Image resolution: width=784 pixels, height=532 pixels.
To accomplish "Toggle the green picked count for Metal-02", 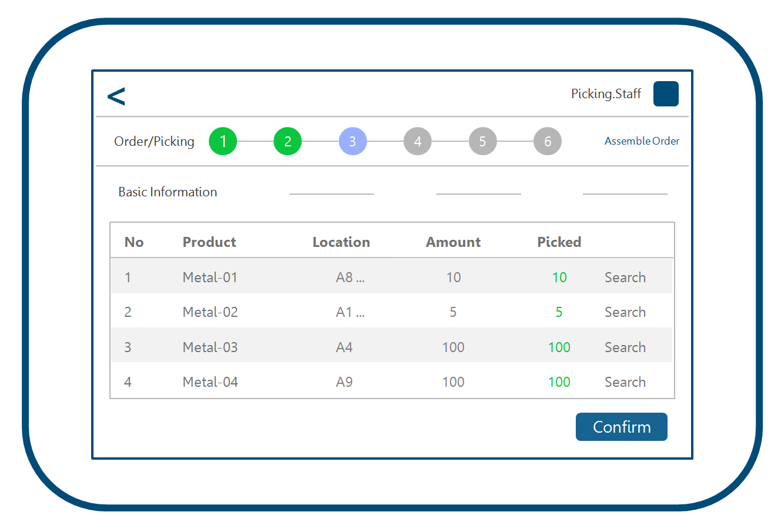I will pos(559,312).
